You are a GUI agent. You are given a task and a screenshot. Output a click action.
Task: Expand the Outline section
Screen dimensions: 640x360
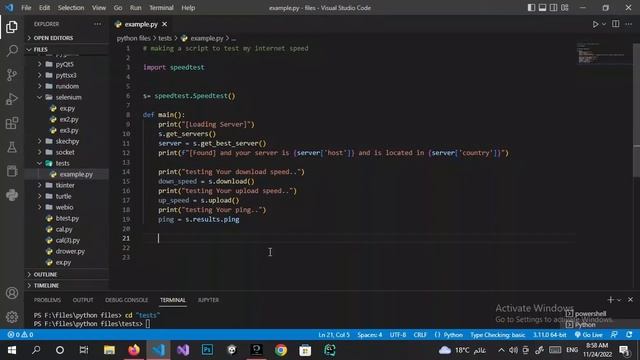coord(67,274)
